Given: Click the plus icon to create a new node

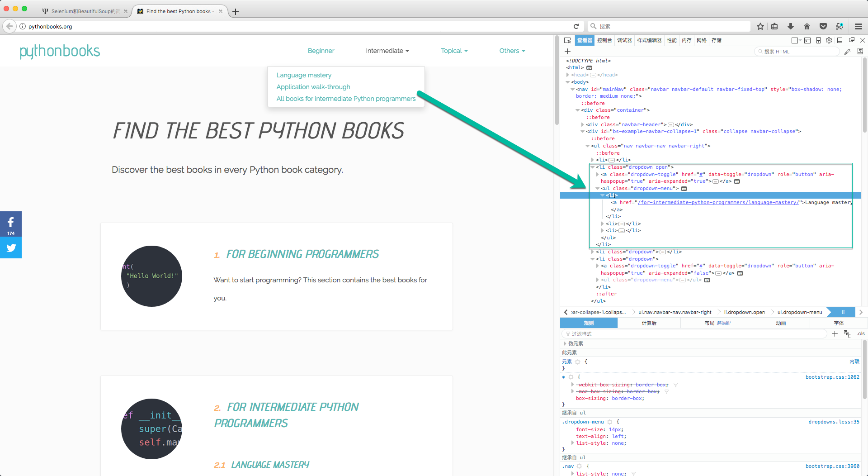Looking at the screenshot, I should [x=567, y=52].
